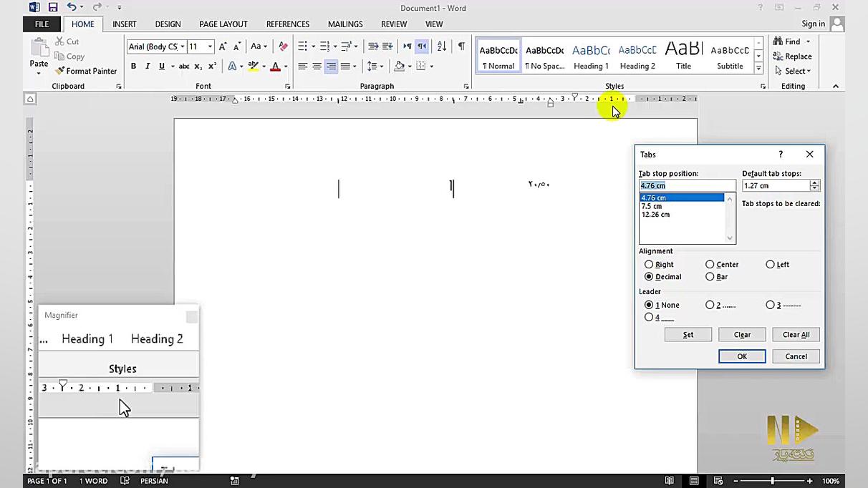Save the document from Quick Access Toolbar
Viewport: 868px width, 488px height.
53,8
